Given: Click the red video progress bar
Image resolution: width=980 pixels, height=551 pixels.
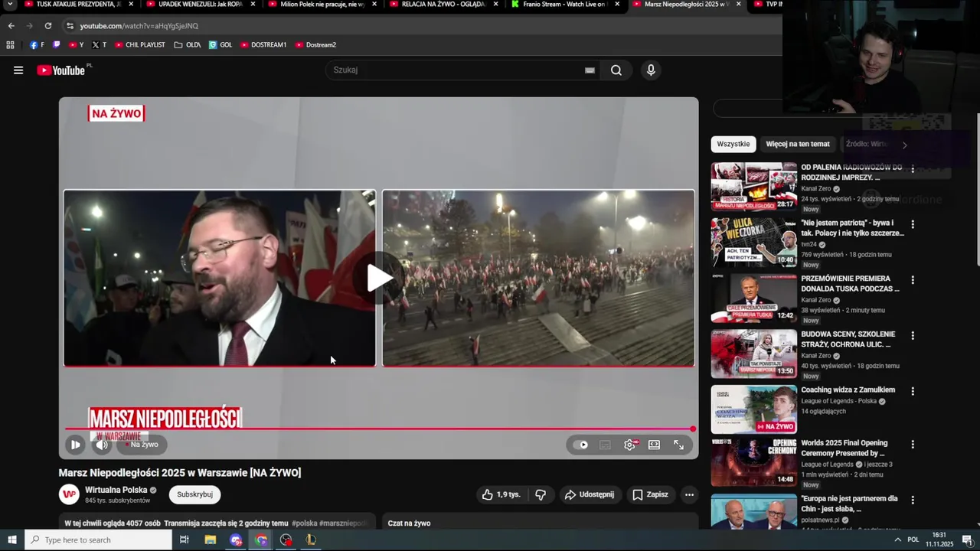Looking at the screenshot, I should click(x=379, y=429).
